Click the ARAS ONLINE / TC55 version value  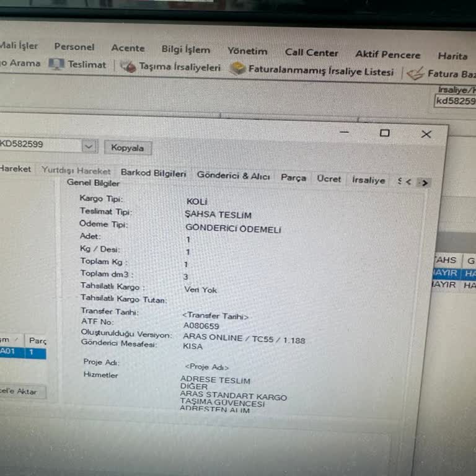click(x=244, y=339)
